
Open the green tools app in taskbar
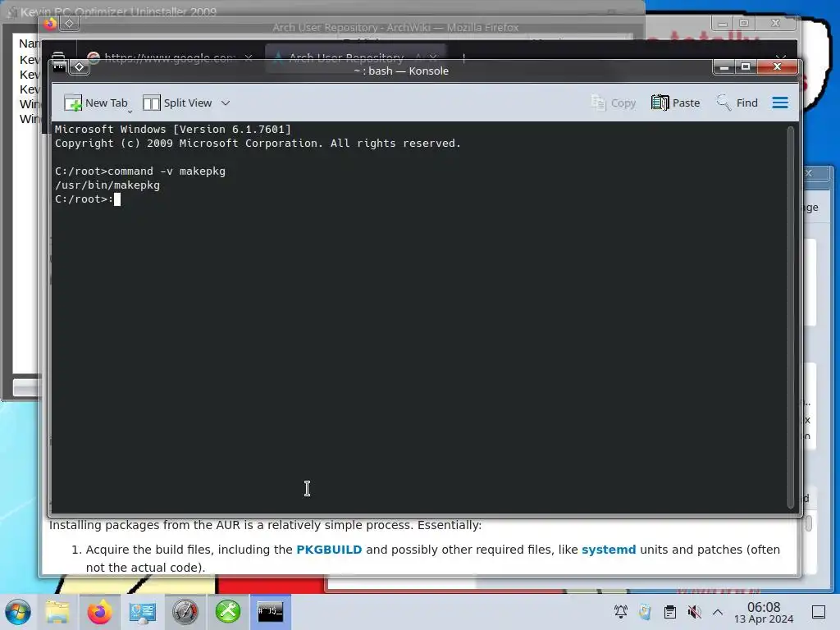pos(228,612)
